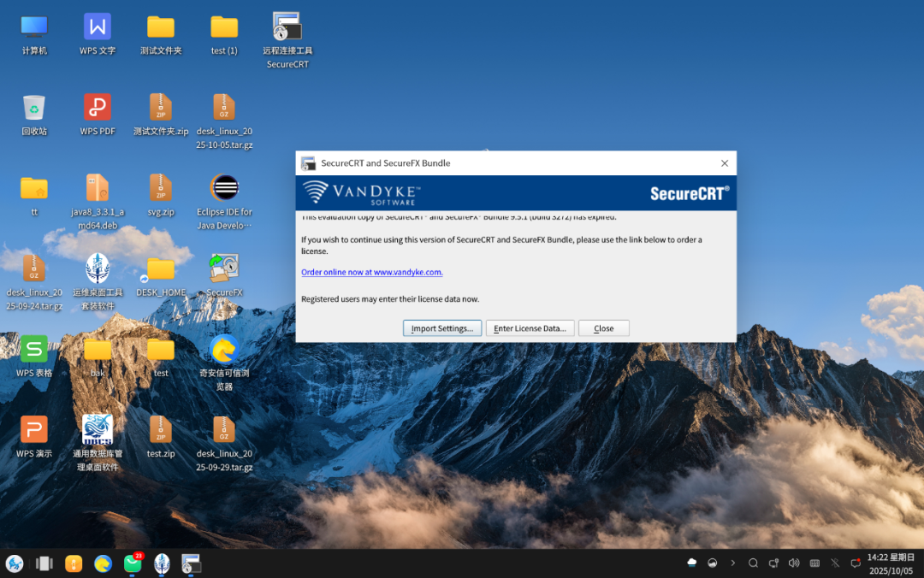
Task: Open the volume speaker tray icon
Action: click(x=794, y=563)
